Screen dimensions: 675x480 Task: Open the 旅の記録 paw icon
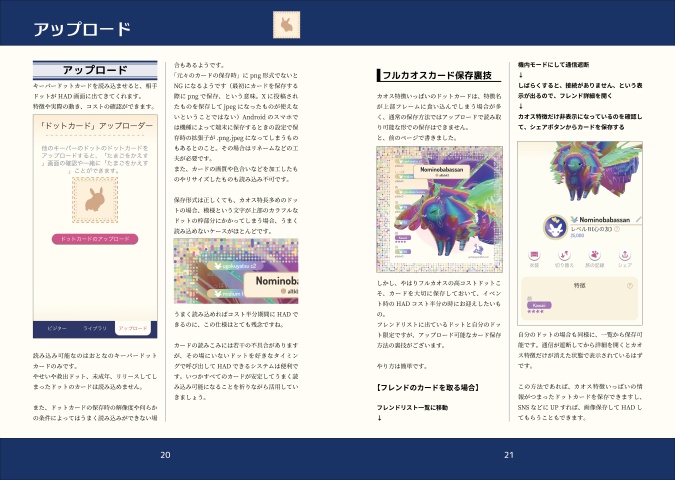tap(594, 254)
